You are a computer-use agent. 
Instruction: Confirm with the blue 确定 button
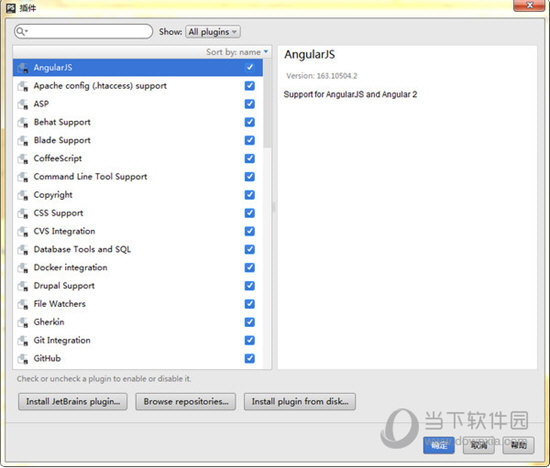tap(439, 445)
